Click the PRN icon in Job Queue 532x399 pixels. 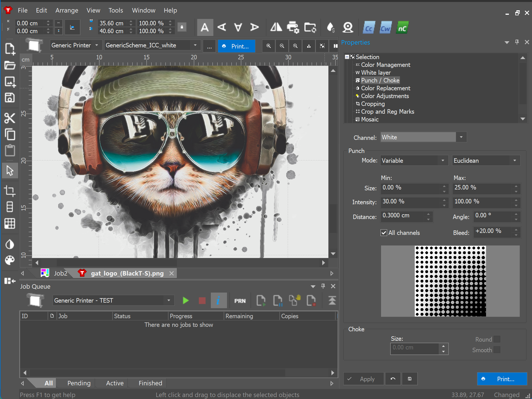(x=240, y=301)
